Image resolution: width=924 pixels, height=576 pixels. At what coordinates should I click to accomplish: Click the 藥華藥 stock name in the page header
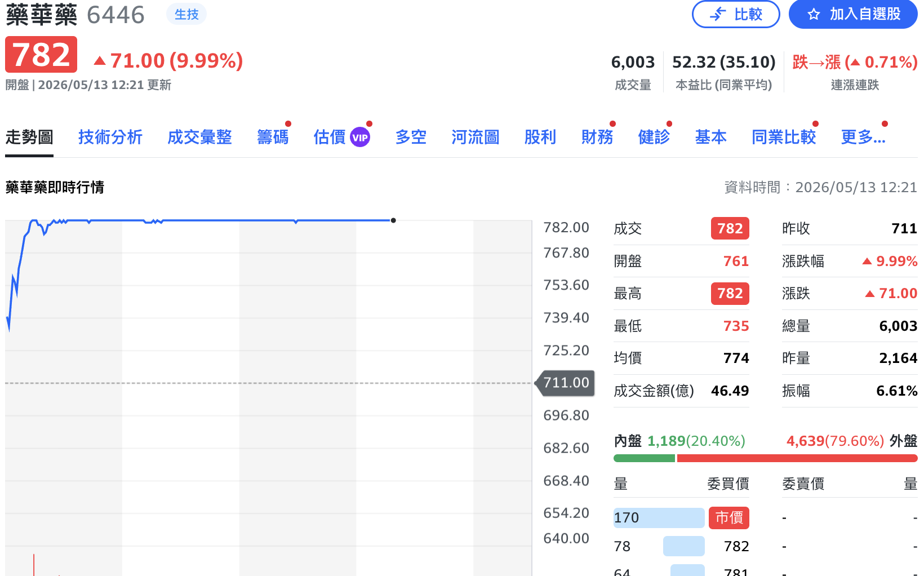42,15
